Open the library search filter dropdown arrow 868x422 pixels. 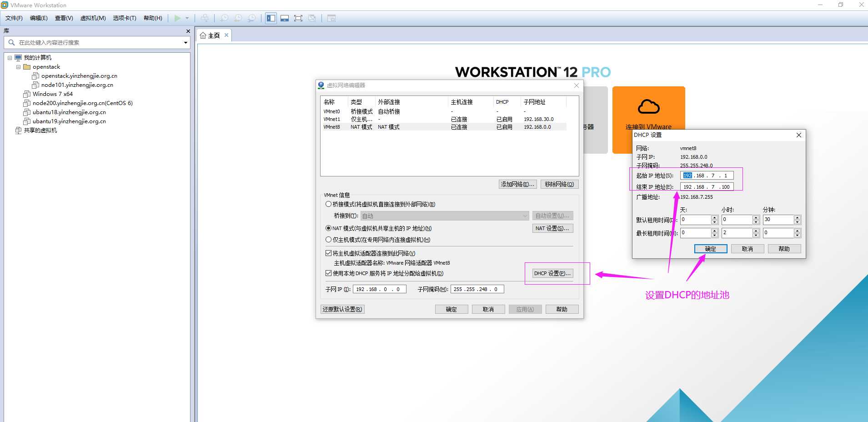coord(186,43)
